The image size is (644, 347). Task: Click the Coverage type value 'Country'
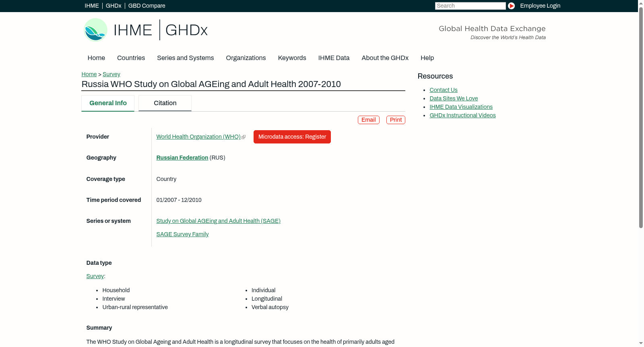tap(166, 179)
